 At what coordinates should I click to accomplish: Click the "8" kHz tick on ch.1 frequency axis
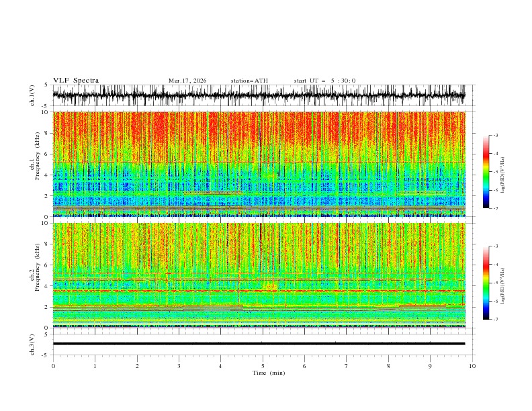click(x=48, y=133)
